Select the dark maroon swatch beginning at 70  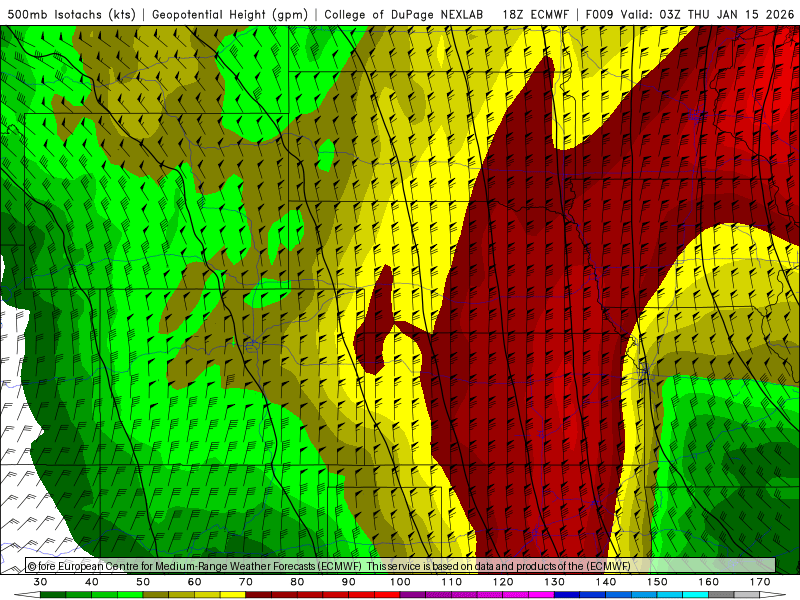pyautogui.click(x=259, y=595)
